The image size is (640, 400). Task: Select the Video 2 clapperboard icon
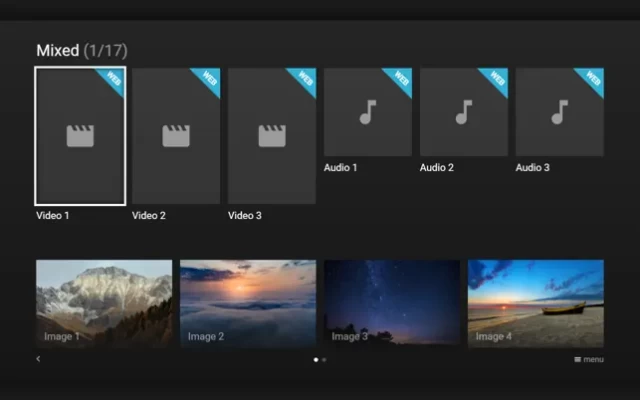[x=176, y=136]
